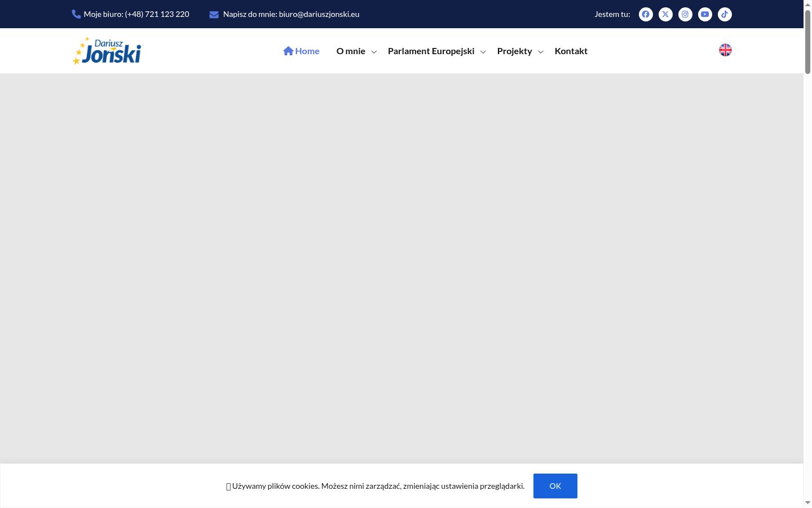Image resolution: width=812 pixels, height=508 pixels.
Task: Click the envelope icon beside Napisz do mnie
Action: click(x=214, y=15)
